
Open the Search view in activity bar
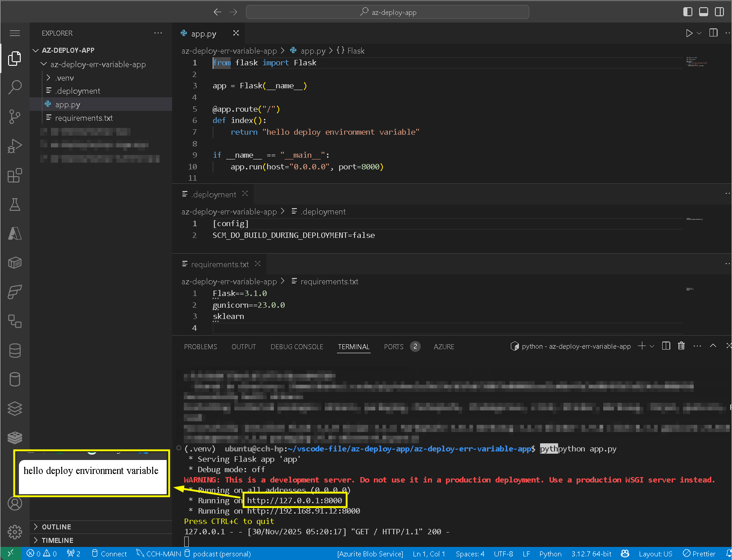click(15, 87)
